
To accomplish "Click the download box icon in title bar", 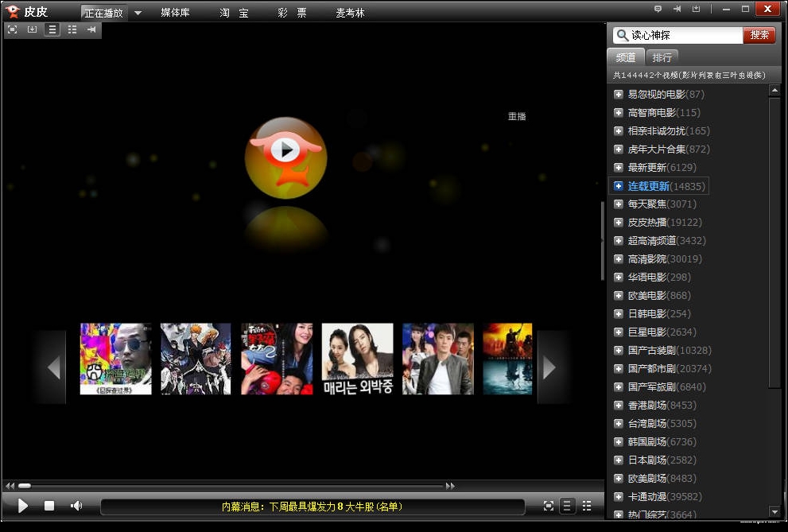I will 696,9.
